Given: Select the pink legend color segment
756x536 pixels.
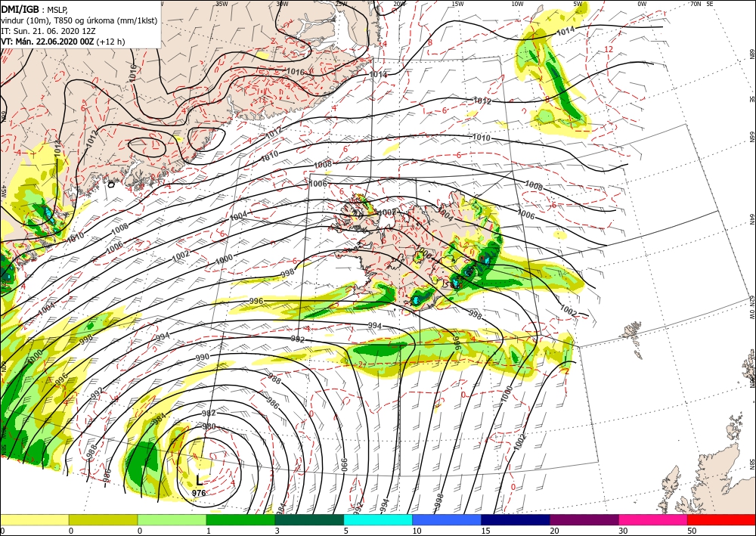Looking at the screenshot, I should pyautogui.click(x=653, y=519).
